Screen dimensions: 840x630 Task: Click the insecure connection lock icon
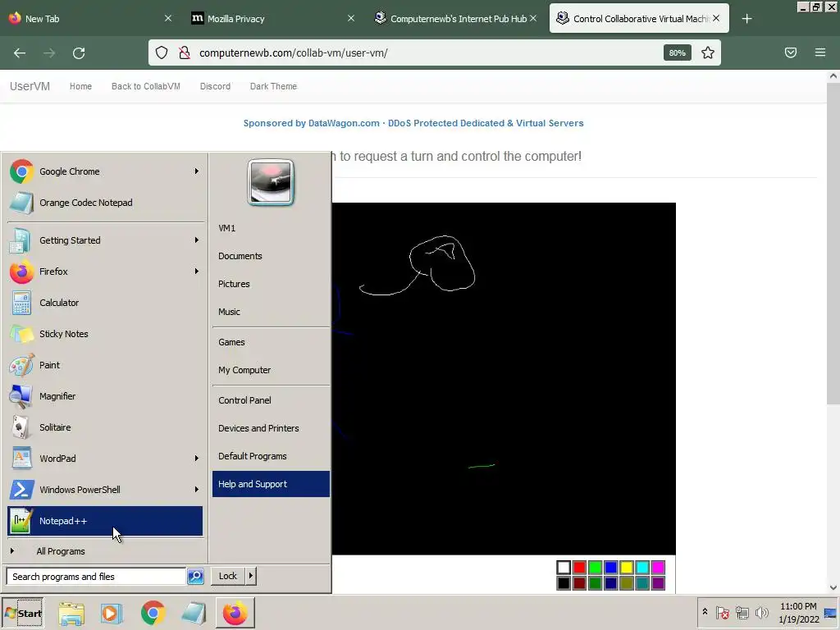pos(185,52)
